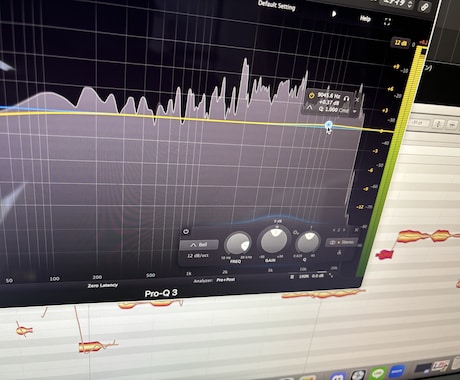Screen dimensions: 460x380
Task: Delete band using X in band tooltip
Action: [357, 100]
